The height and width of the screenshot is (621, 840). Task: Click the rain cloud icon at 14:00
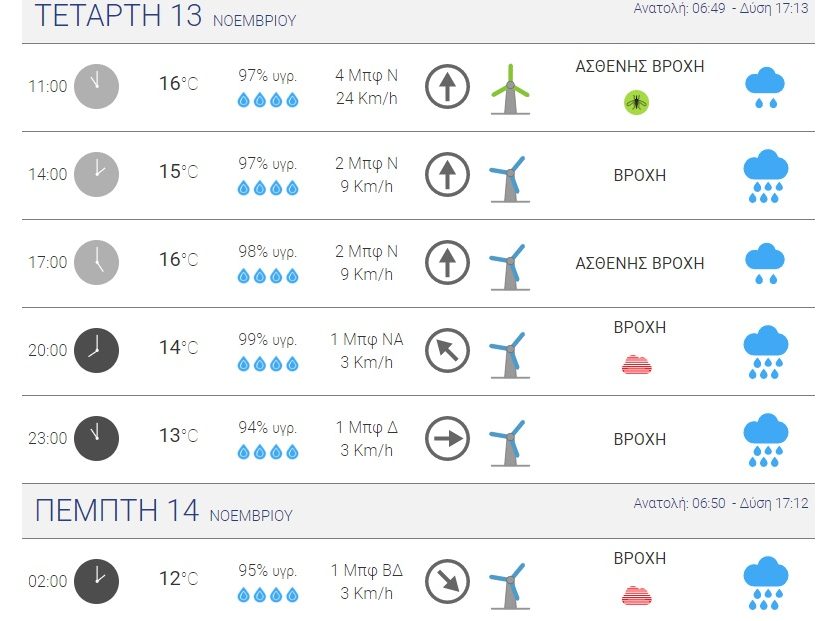point(766,176)
